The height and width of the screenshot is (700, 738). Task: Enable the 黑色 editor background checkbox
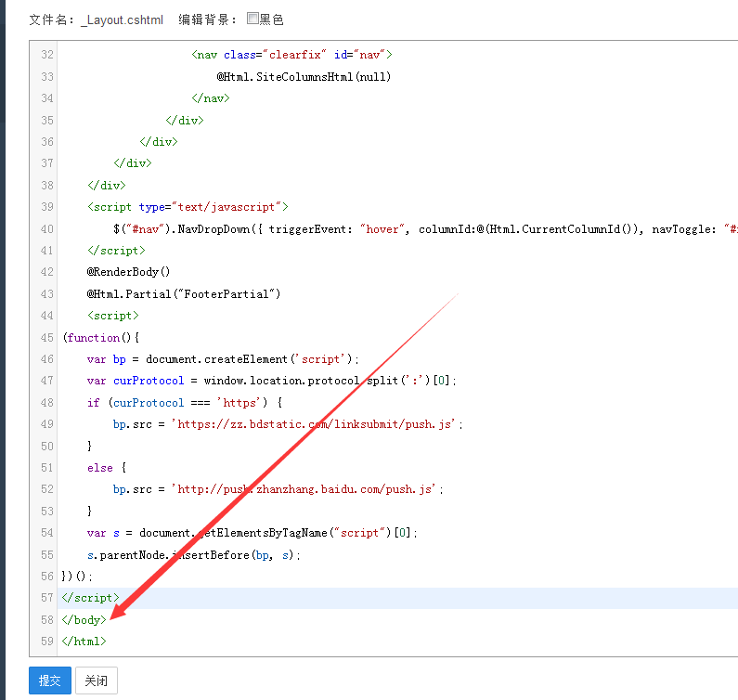[252, 19]
